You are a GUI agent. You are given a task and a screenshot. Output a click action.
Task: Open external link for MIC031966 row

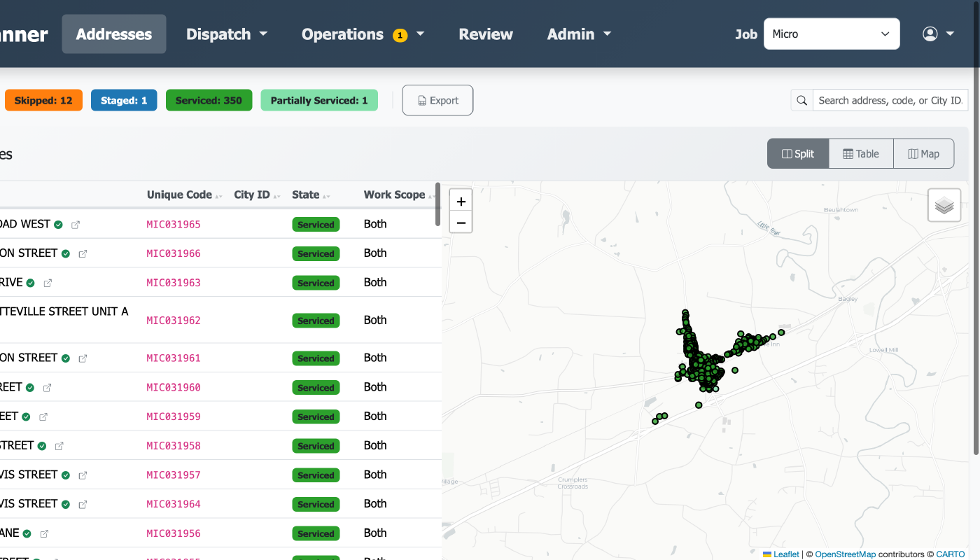coord(83,254)
